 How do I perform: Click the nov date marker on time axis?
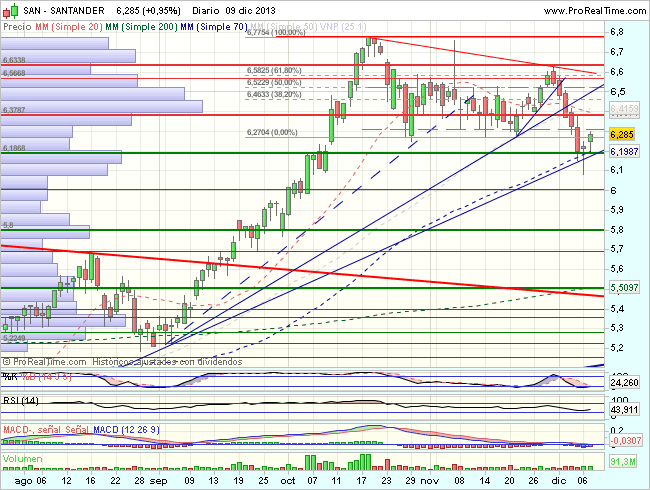point(430,481)
